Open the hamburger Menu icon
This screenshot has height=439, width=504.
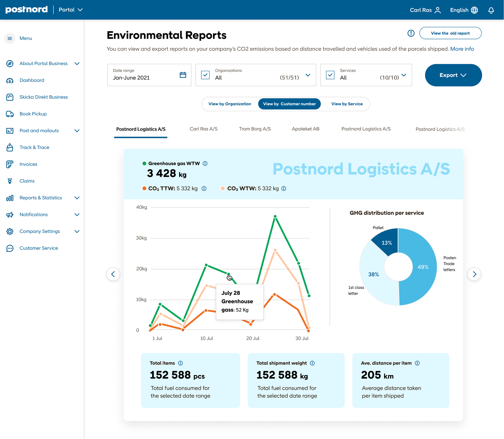(10, 38)
